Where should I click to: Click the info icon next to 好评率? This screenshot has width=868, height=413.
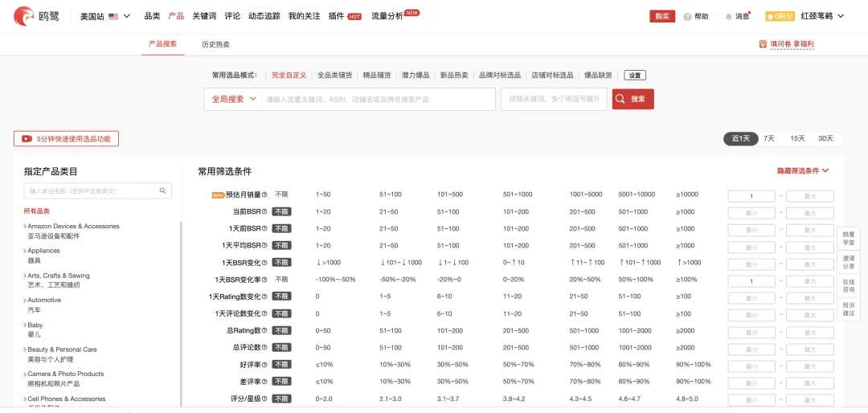[x=264, y=365]
